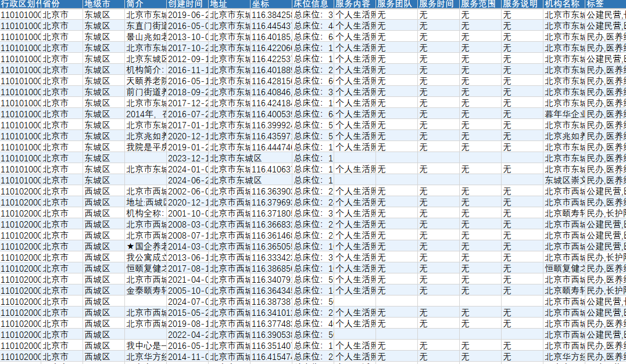This screenshot has height=364, width=626.
Task: Click the cell beginning with ★国企养老
Action: point(145,246)
